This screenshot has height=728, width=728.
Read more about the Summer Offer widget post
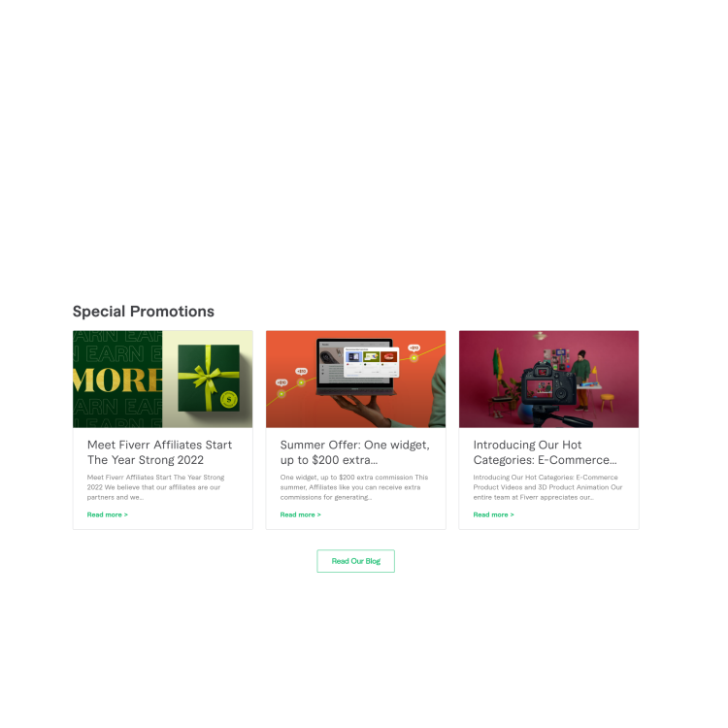point(300,514)
